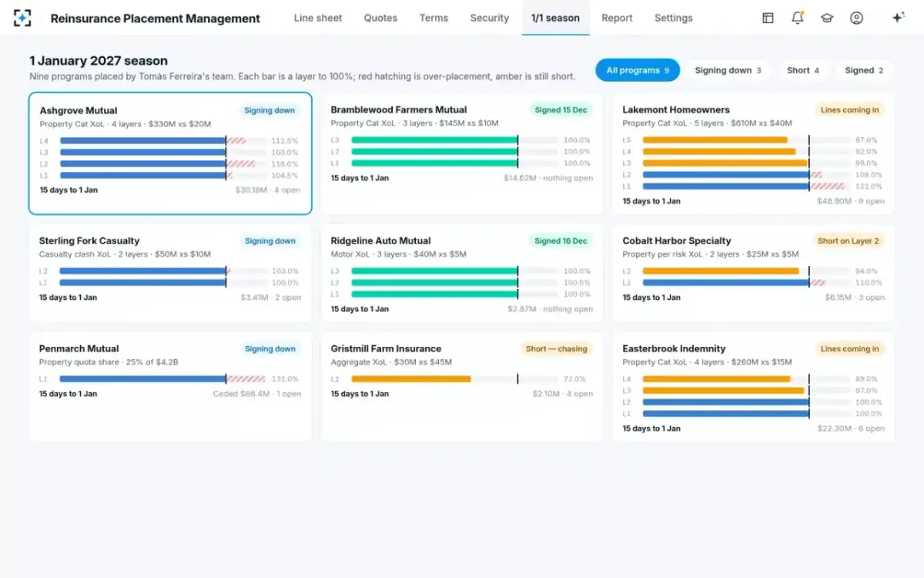
Task: Click the Short on Layer 2 badge
Action: click(x=848, y=240)
